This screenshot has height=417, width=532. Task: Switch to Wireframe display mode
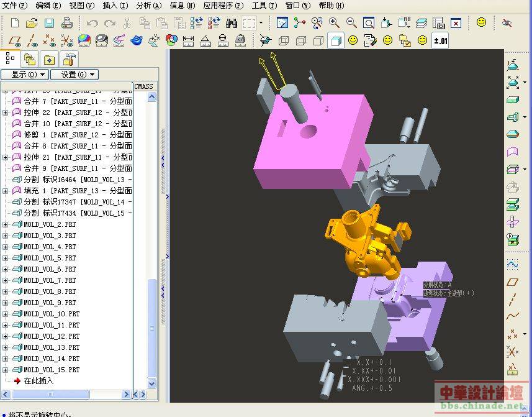(x=284, y=41)
